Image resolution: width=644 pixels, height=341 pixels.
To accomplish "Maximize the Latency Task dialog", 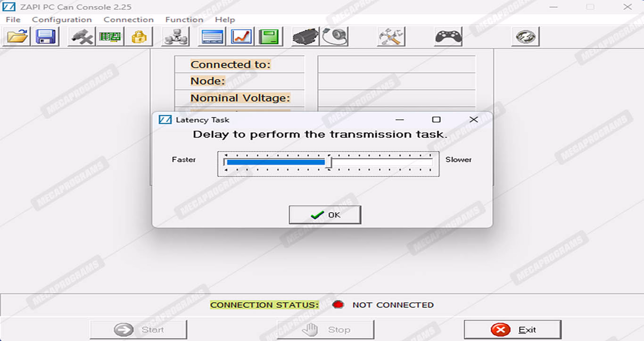I will tap(437, 120).
